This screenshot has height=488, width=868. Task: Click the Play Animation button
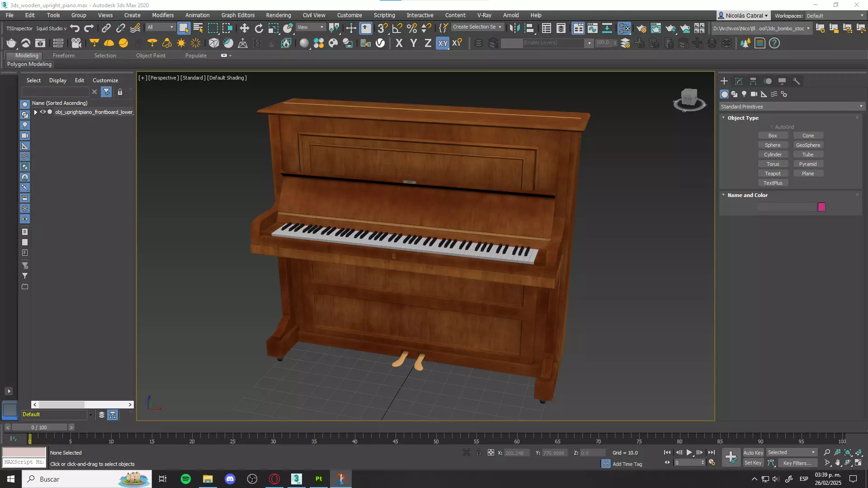(689, 452)
